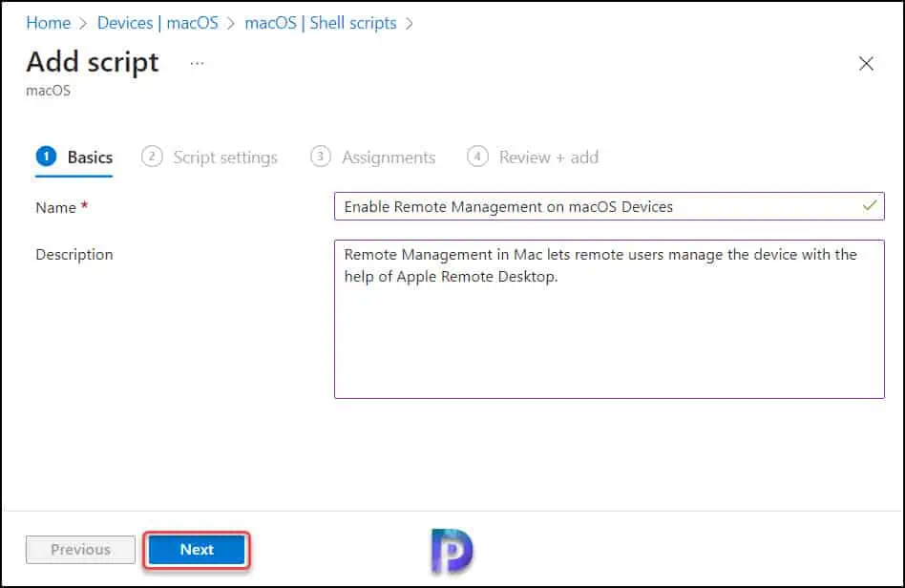Image resolution: width=905 pixels, height=588 pixels.
Task: Click the step 1 circle icon
Action: pyautogui.click(x=46, y=157)
